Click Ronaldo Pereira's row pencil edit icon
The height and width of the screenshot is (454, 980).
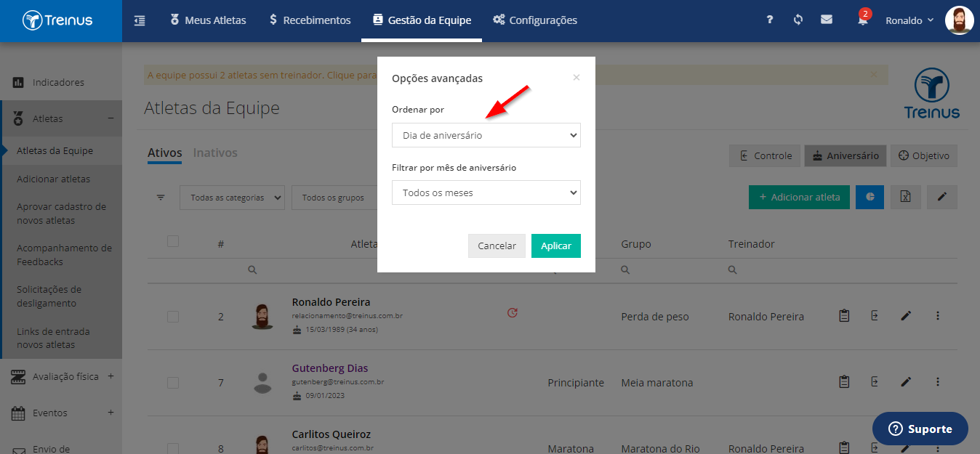[x=906, y=316]
